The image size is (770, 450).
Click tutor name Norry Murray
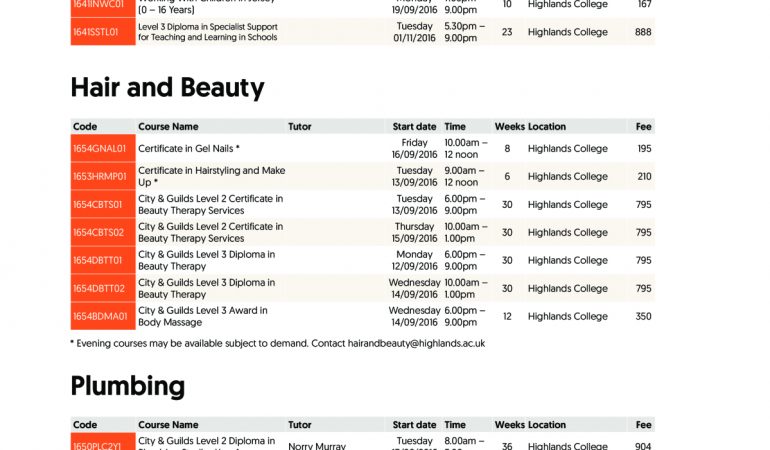point(317,446)
